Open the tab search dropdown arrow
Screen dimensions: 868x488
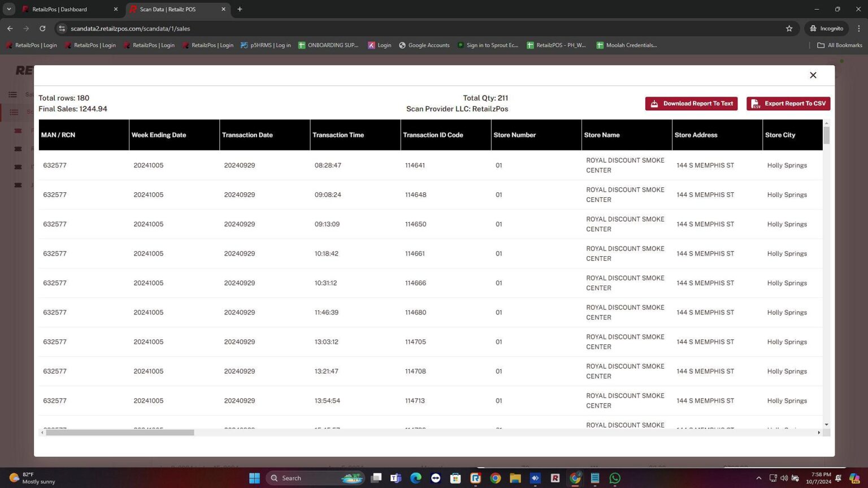pyautogui.click(x=9, y=9)
